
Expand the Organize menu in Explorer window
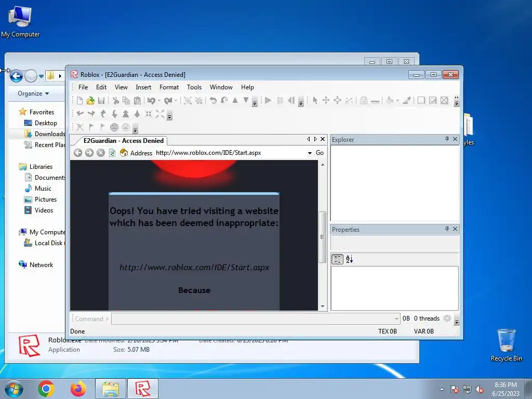[x=33, y=94]
